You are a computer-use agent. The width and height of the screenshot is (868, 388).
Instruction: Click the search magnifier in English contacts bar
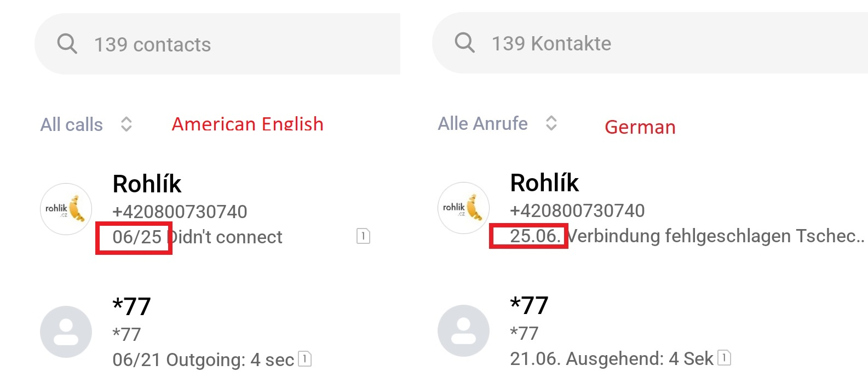tap(67, 43)
